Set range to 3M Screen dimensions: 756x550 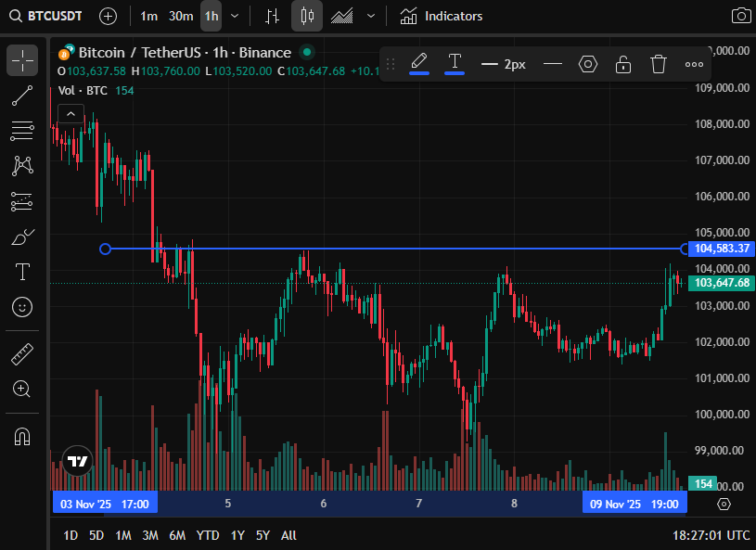tap(150, 535)
